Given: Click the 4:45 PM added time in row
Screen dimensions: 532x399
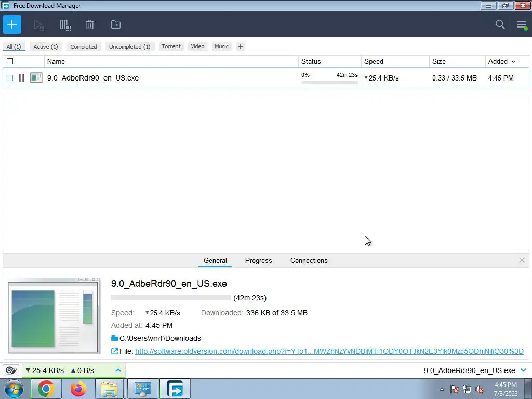Looking at the screenshot, I should (x=501, y=78).
